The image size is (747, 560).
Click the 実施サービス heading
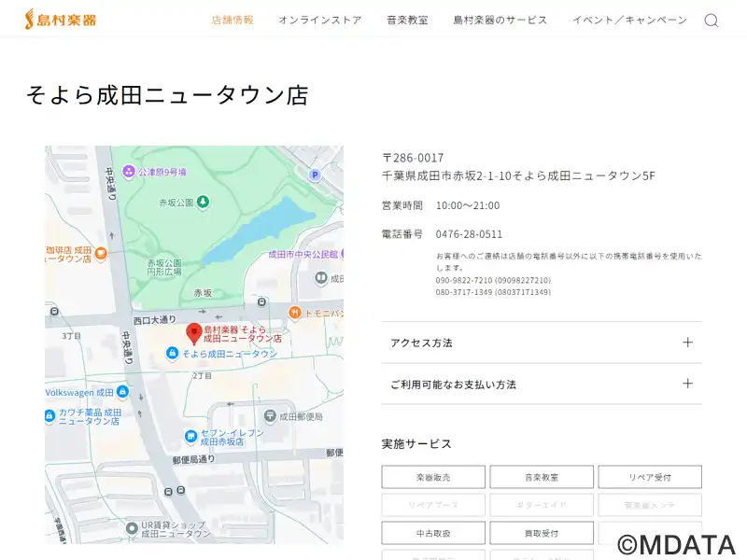click(x=416, y=444)
